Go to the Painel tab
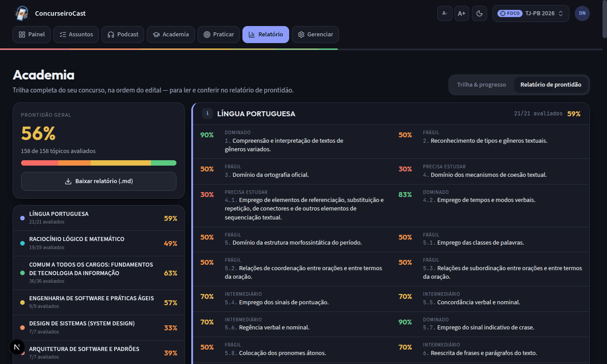Viewport: 607px width, 364px height. tap(32, 35)
